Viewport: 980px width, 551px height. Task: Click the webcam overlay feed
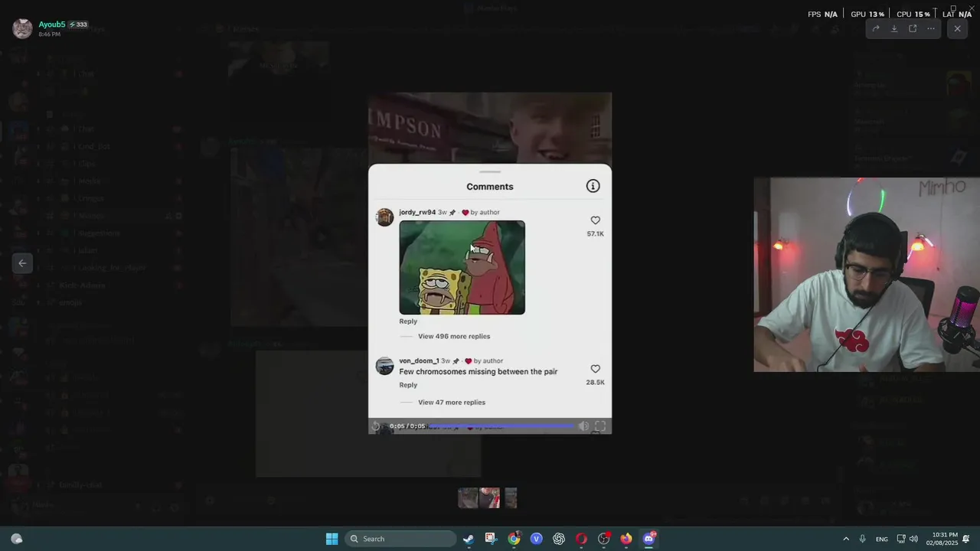point(867,275)
